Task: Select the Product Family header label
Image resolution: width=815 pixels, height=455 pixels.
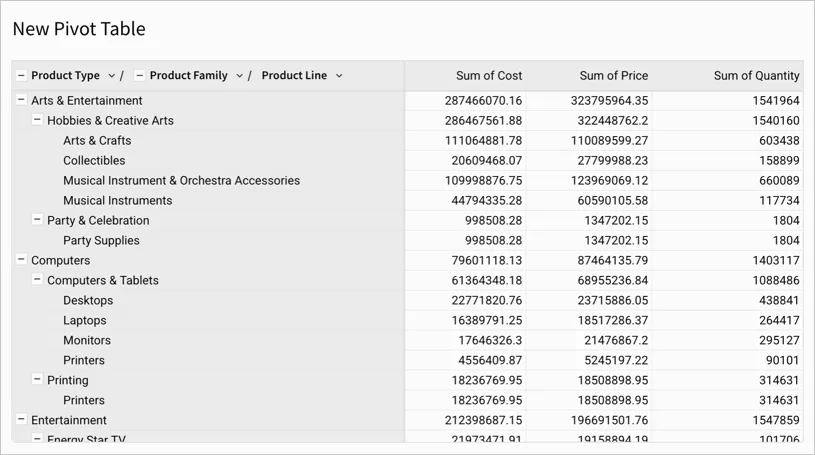Action: pos(189,75)
